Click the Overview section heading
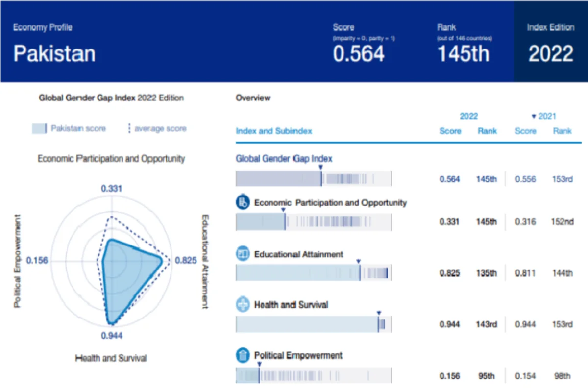The image size is (588, 392). tap(253, 98)
